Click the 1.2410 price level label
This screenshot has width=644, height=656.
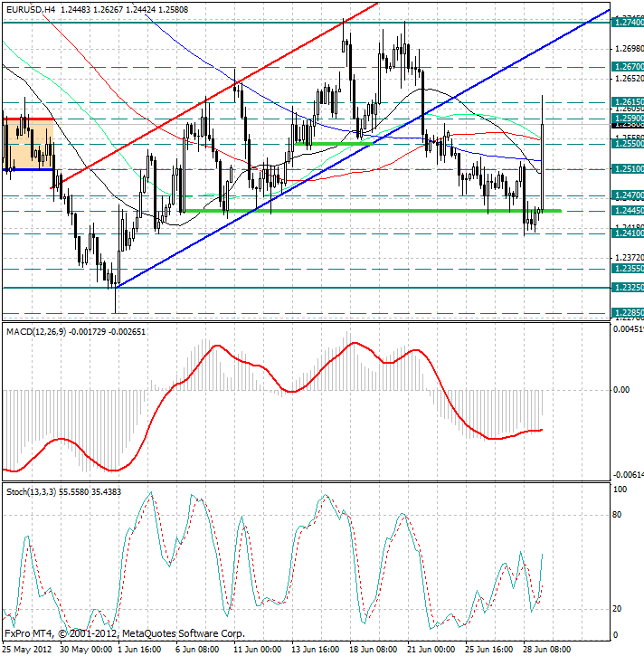click(x=627, y=233)
